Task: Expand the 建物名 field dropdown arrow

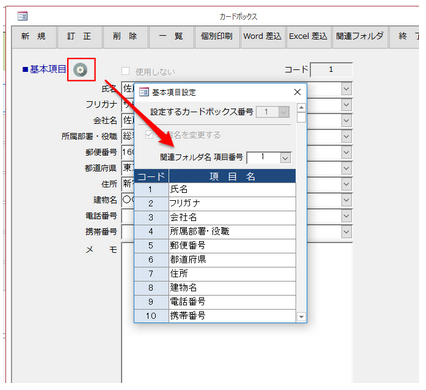Action: (347, 200)
